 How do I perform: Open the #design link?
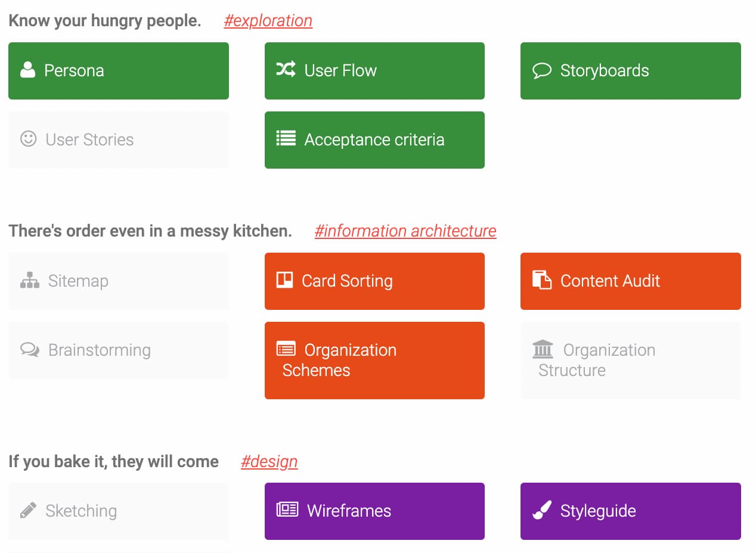pos(269,461)
